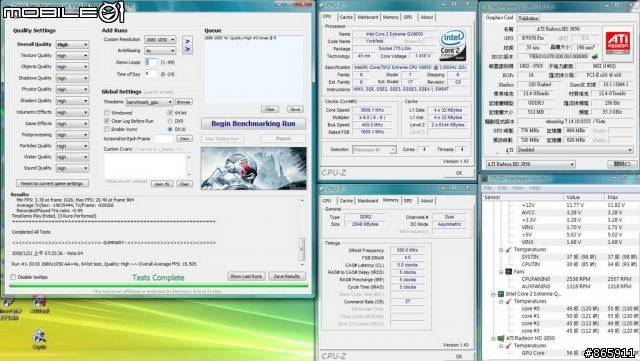Click the Browse button next to Timedemo
This screenshot has height=361, width=640.
[184, 102]
